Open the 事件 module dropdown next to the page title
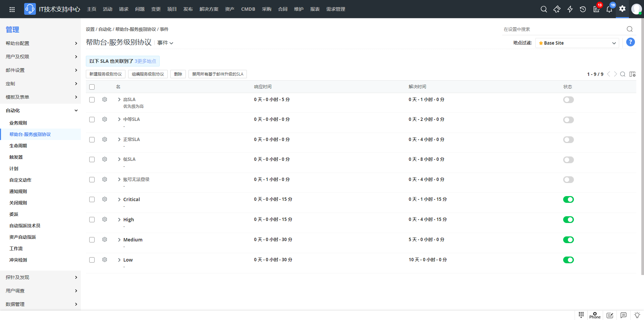Screen dimensions: 644x320 165,43
